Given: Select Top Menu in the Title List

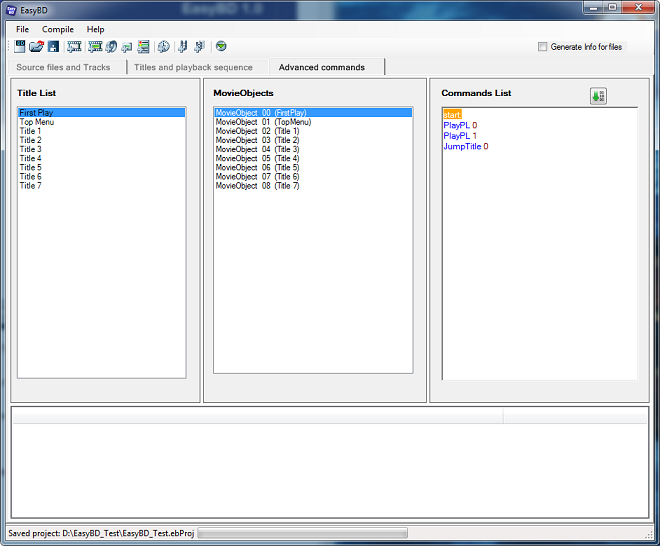Looking at the screenshot, I should point(37,122).
